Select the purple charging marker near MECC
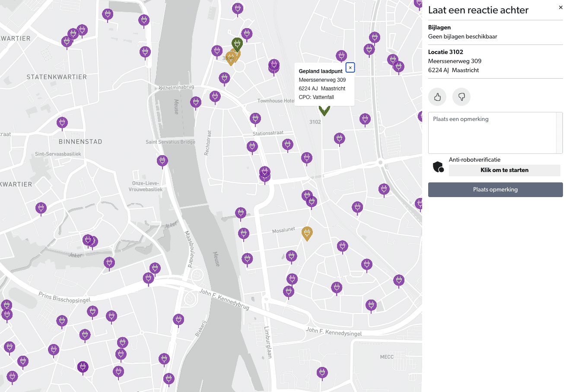The width and height of the screenshot is (566, 392). (322, 372)
